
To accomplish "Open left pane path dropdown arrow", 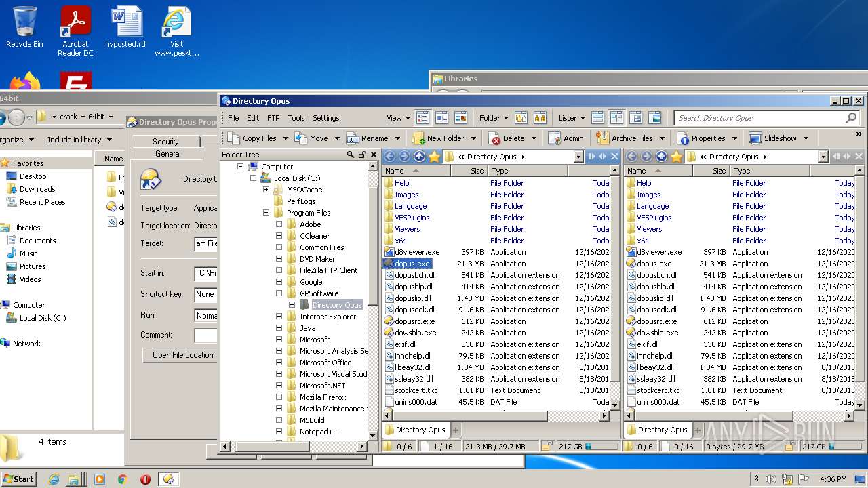I will click(x=578, y=157).
